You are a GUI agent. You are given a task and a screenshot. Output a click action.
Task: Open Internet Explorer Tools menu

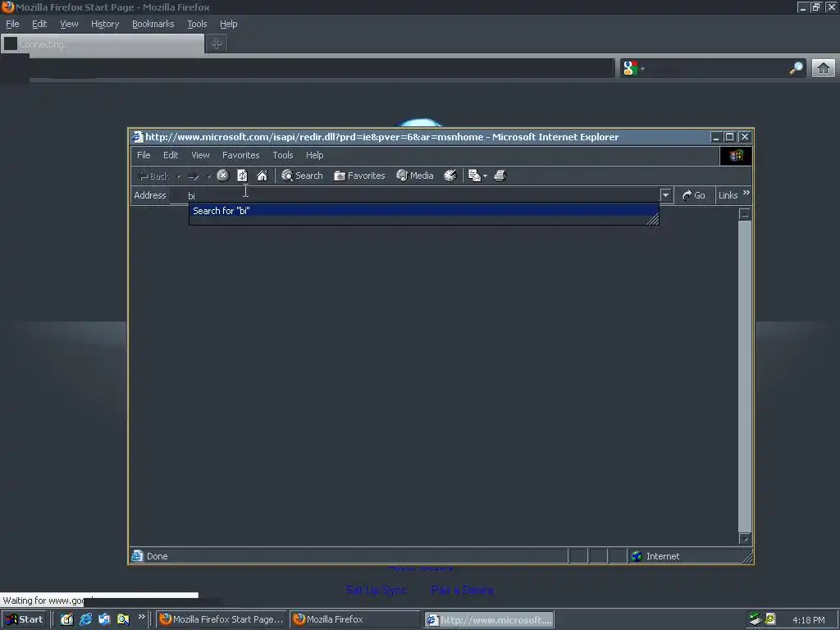[282, 155]
